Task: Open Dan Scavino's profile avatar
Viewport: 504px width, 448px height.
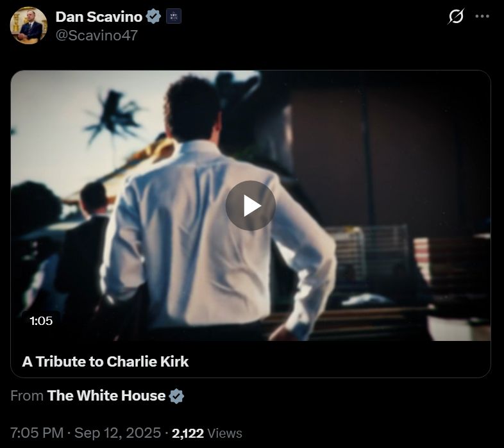Action: coord(29,26)
